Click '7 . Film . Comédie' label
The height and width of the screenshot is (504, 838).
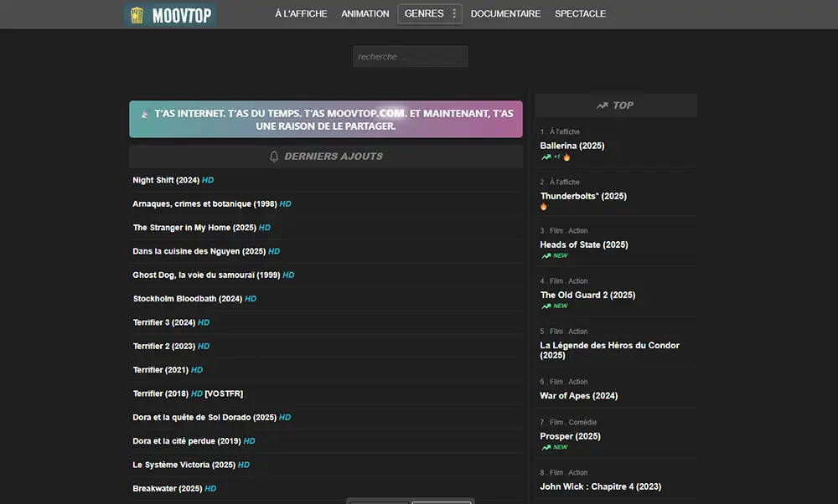click(x=568, y=422)
